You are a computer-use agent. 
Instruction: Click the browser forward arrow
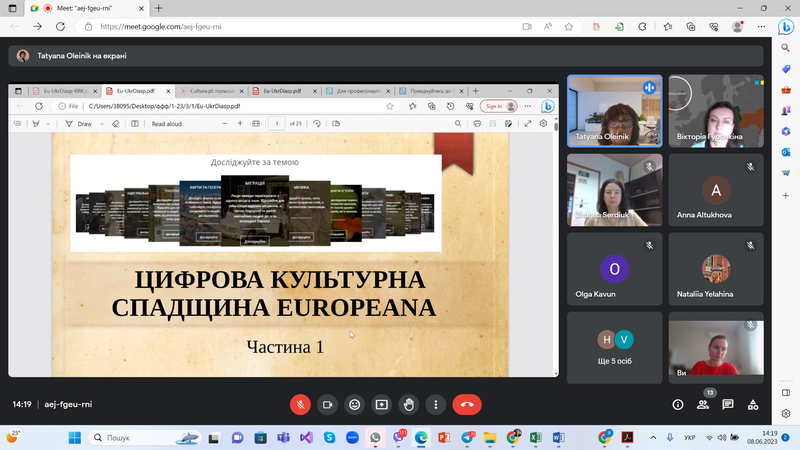point(37,27)
